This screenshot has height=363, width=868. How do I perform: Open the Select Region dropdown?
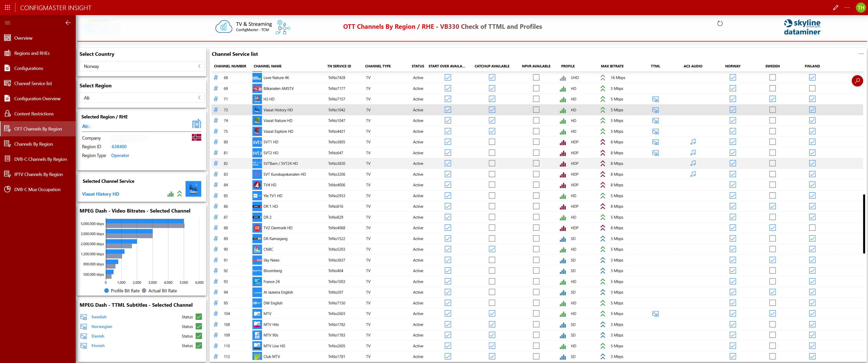point(142,98)
